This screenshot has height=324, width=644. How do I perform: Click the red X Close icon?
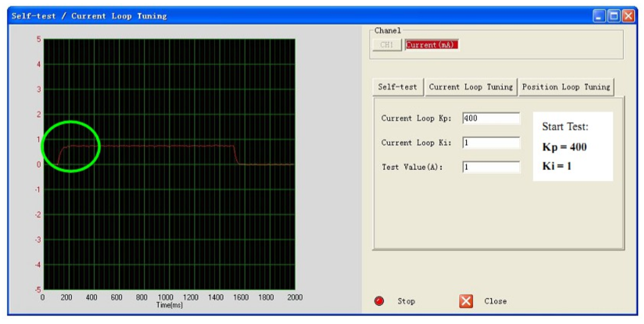[x=466, y=301]
